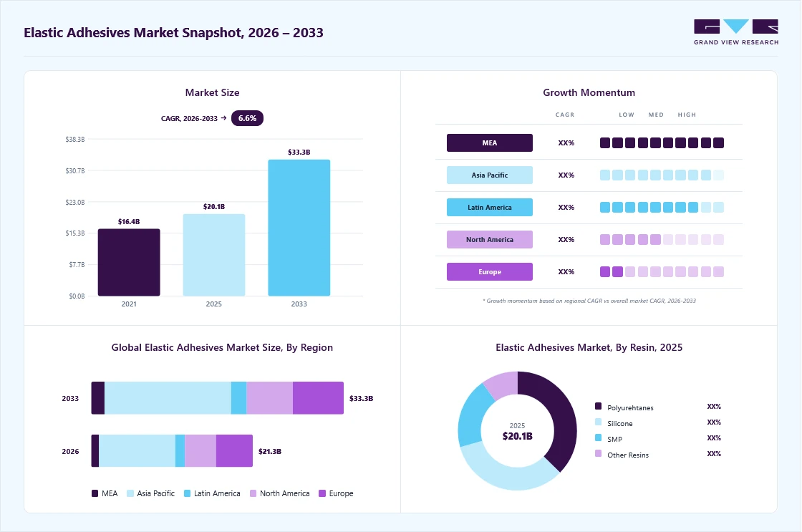
Task: Click the 6.6% CAGR badge
Action: click(247, 118)
